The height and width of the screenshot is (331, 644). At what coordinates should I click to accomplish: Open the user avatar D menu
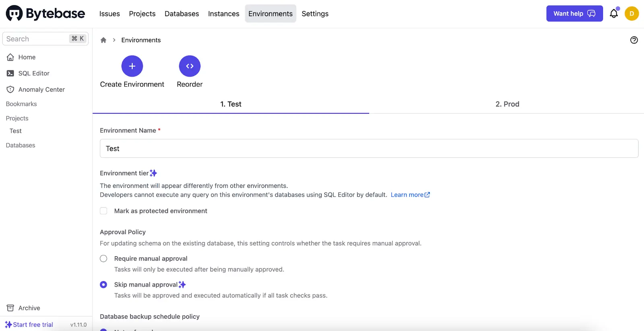[632, 13]
